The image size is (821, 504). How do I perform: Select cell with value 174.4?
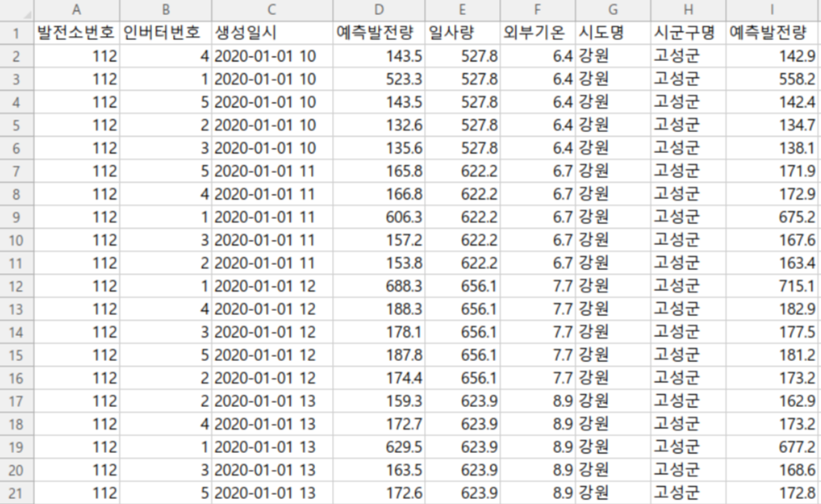(x=379, y=379)
